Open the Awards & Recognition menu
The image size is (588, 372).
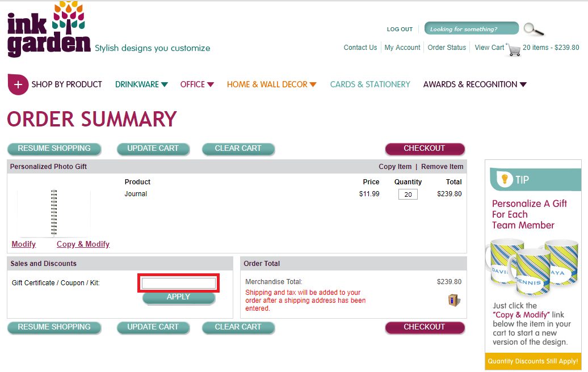471,84
